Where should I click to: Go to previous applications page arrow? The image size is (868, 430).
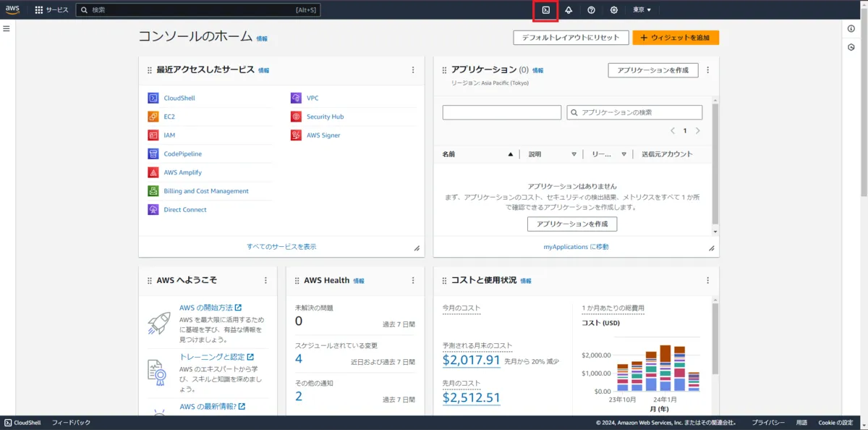(x=673, y=131)
